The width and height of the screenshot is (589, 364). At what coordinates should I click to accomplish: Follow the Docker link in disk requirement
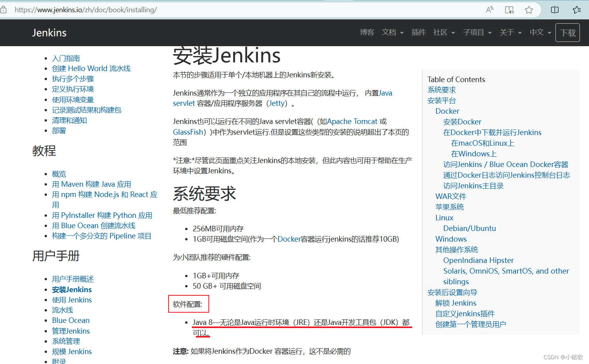[289, 239]
